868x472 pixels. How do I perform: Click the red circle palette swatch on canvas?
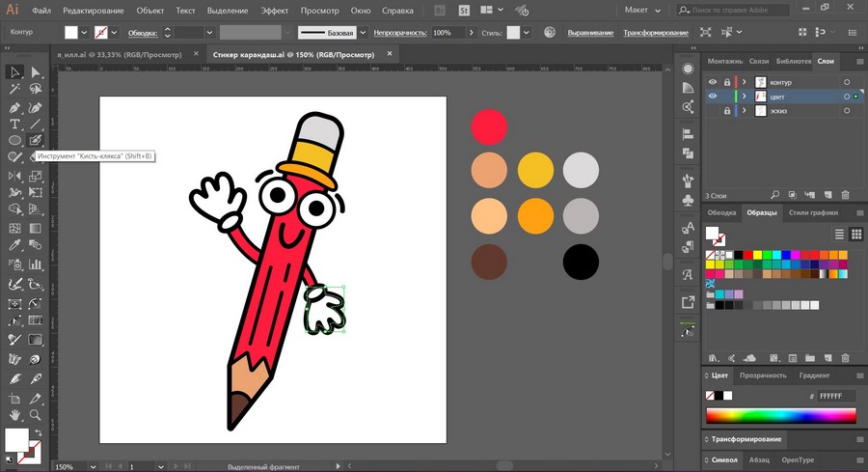[x=489, y=126]
